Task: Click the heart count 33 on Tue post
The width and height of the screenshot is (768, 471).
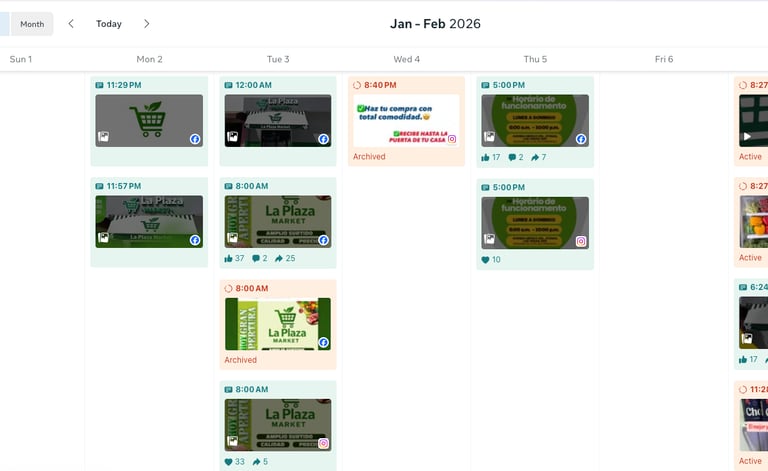Action: 235,462
